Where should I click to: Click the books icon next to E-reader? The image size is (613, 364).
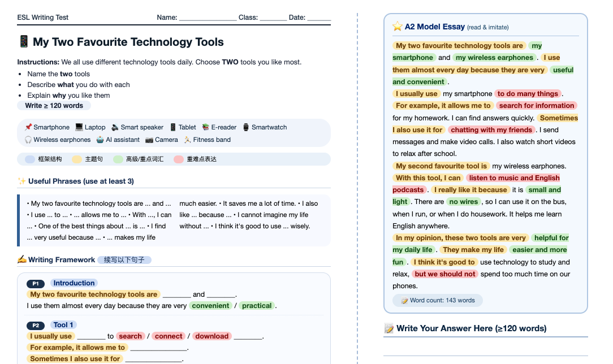pyautogui.click(x=206, y=127)
